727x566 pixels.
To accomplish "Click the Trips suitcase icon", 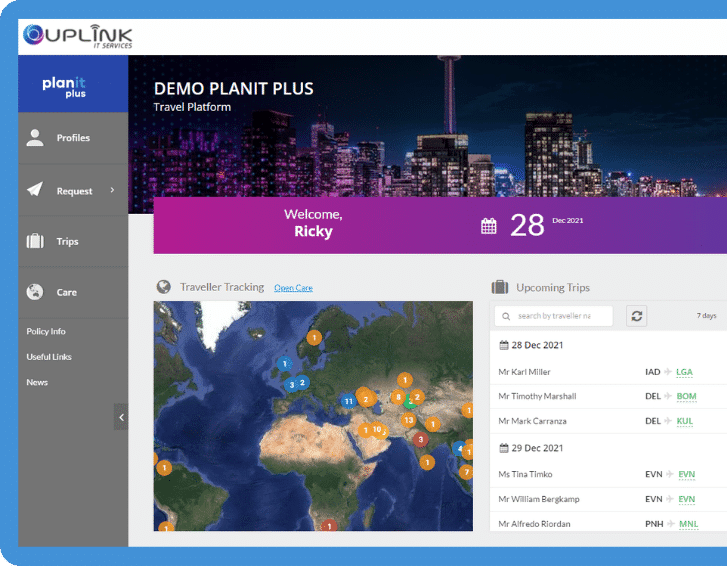I will tap(35, 241).
